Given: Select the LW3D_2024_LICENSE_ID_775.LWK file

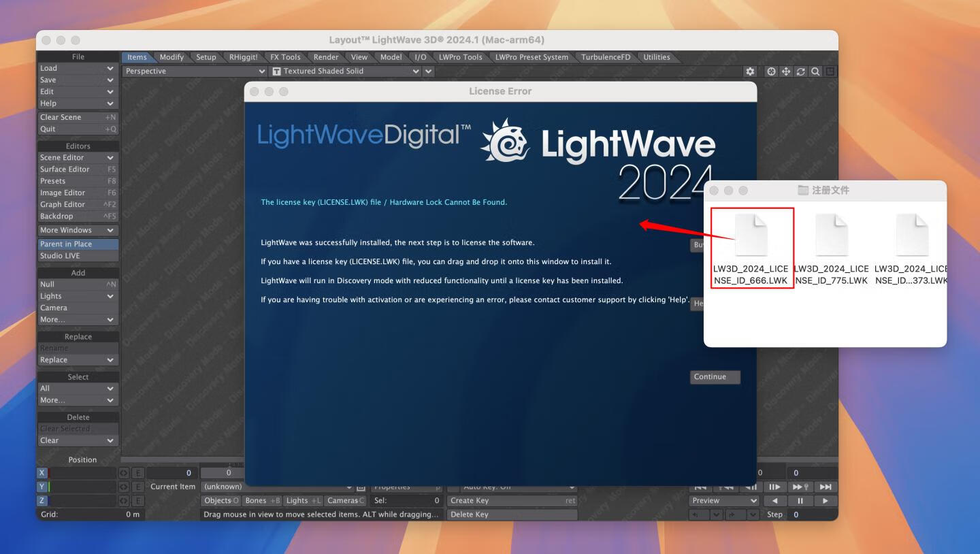Looking at the screenshot, I should point(832,249).
